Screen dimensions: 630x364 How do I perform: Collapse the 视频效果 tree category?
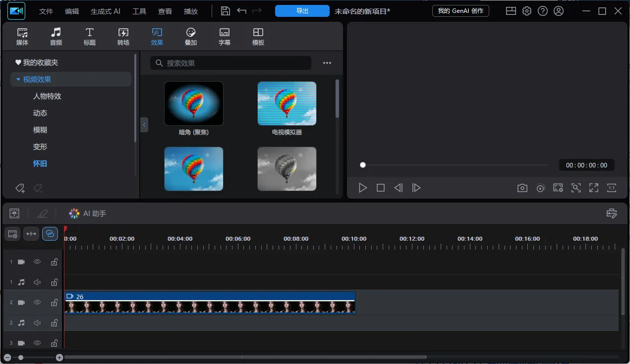click(18, 79)
